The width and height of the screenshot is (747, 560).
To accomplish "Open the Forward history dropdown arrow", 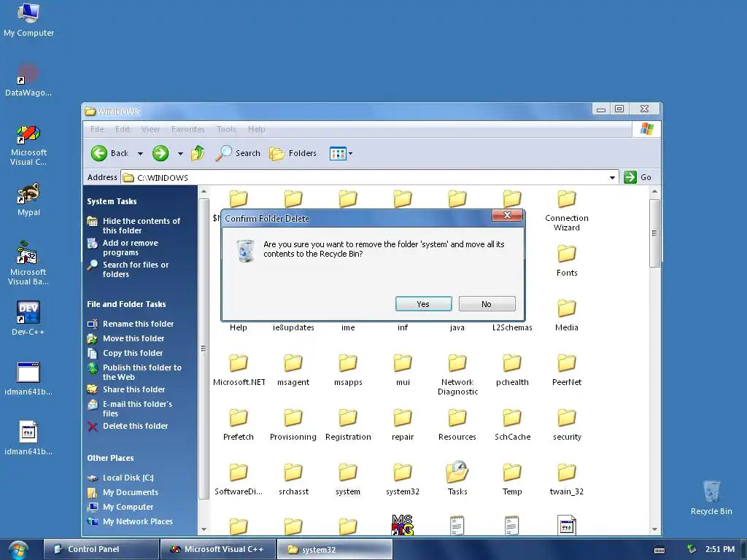I will pos(180,154).
